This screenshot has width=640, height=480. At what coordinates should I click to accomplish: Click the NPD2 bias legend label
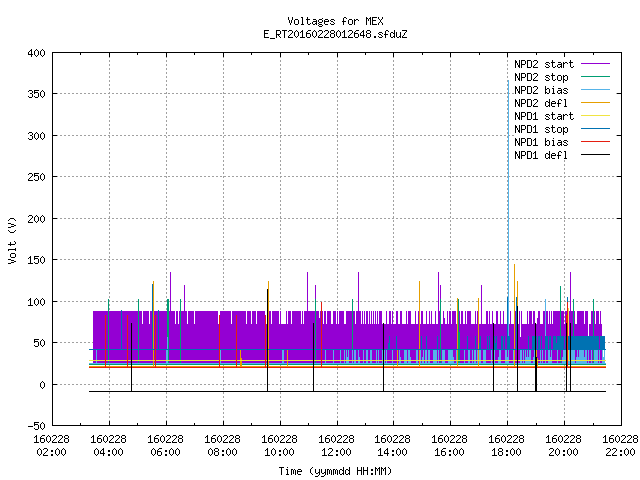(541, 90)
